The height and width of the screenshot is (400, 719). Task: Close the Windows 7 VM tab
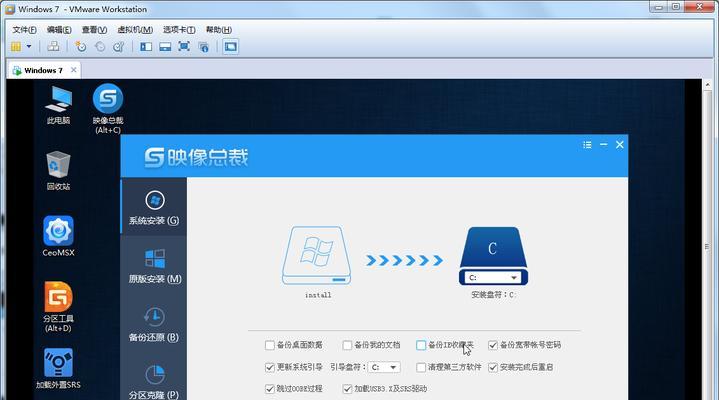tap(73, 70)
